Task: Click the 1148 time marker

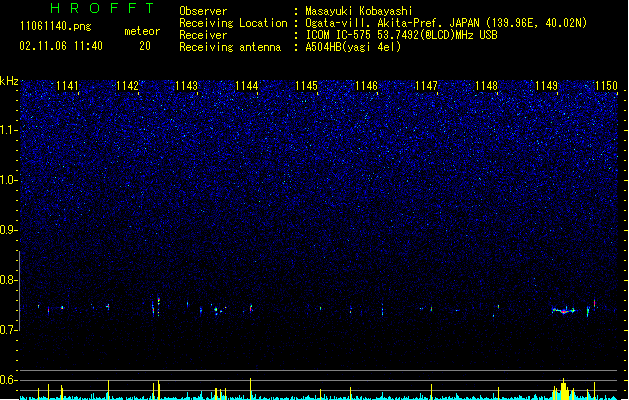Action: pos(486,86)
